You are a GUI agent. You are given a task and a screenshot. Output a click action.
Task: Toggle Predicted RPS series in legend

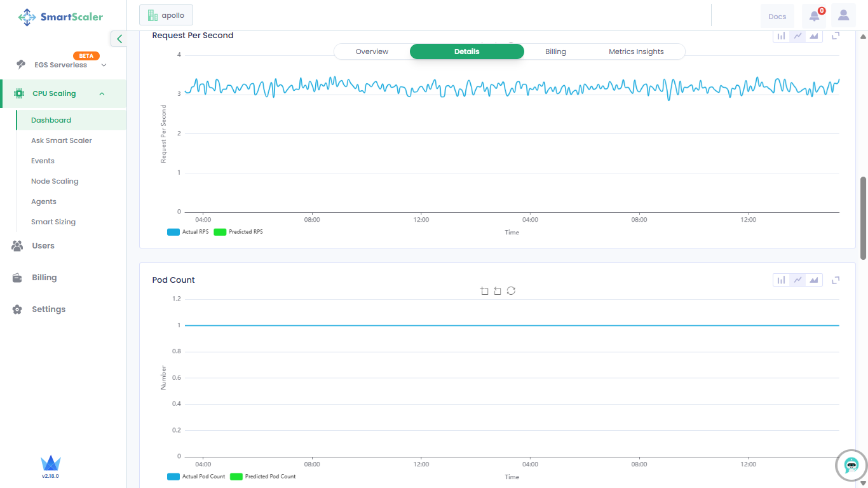click(238, 232)
